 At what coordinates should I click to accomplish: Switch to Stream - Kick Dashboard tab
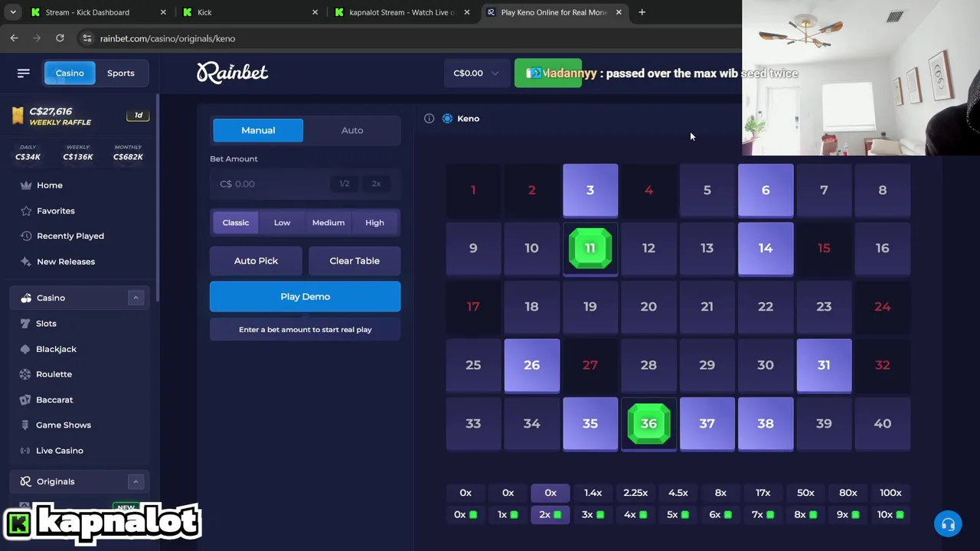pyautogui.click(x=97, y=12)
